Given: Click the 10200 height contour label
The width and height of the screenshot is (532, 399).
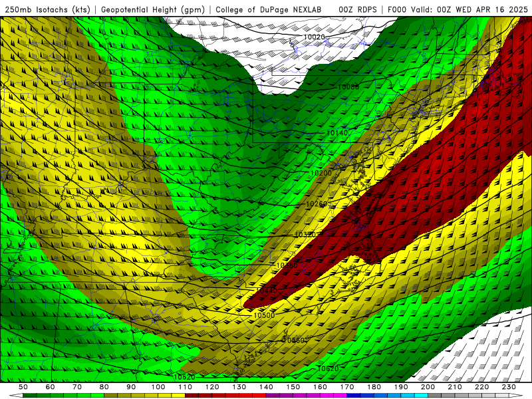Looking at the screenshot, I should (321, 173).
